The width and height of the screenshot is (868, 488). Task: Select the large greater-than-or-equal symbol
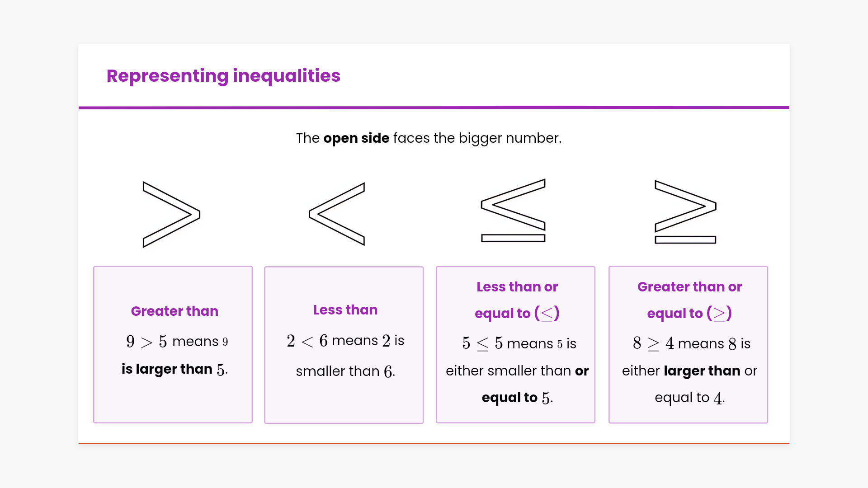pyautogui.click(x=685, y=211)
